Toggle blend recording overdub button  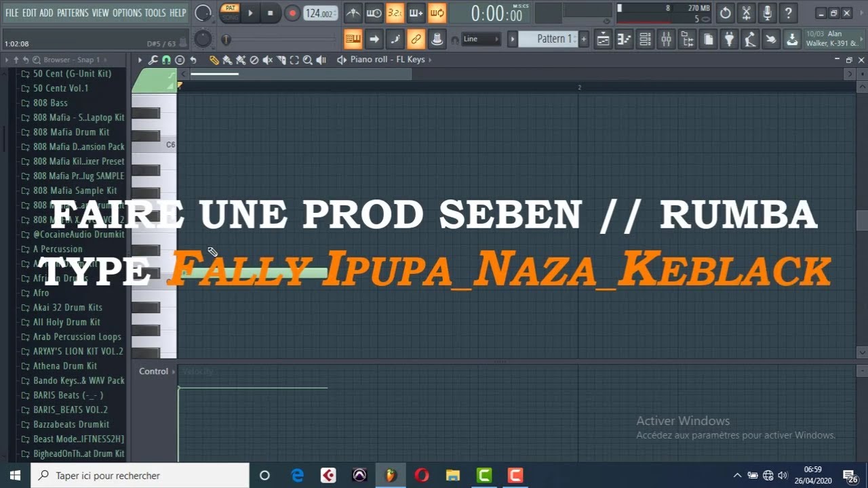pos(416,13)
